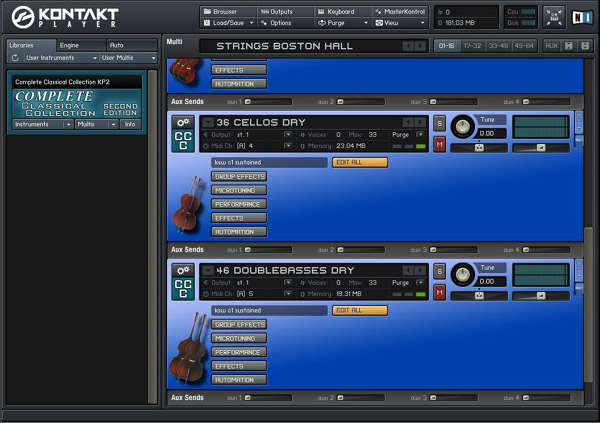
Task: Click the NI logo in the top right
Action: [582, 17]
